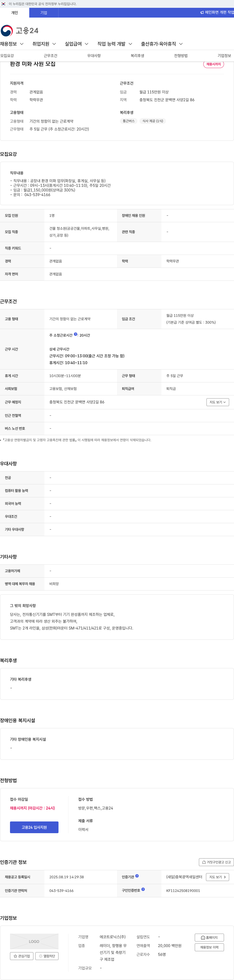234x980 pixels.
Task: Click the help icon beside 구인인증번호
Action: 143,890
